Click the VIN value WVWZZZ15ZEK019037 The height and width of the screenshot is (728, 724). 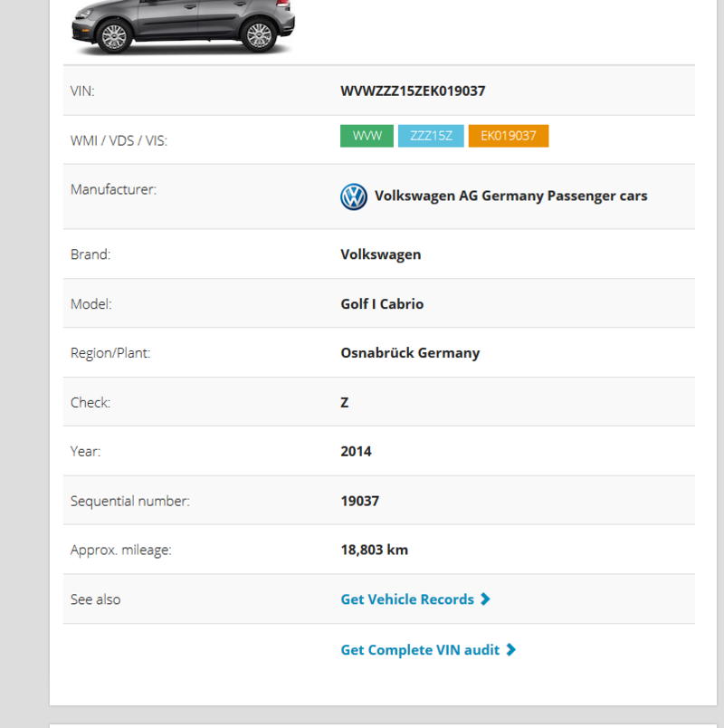(x=414, y=91)
